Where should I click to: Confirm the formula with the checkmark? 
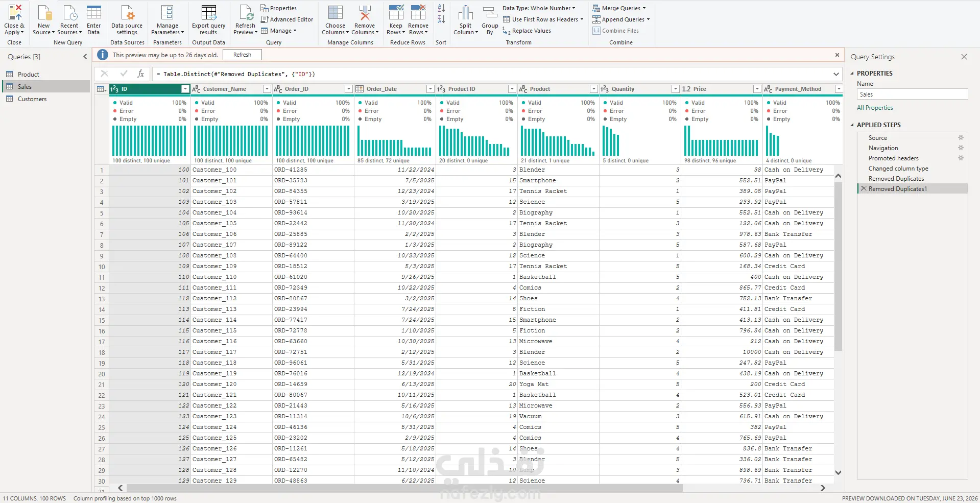pos(124,74)
